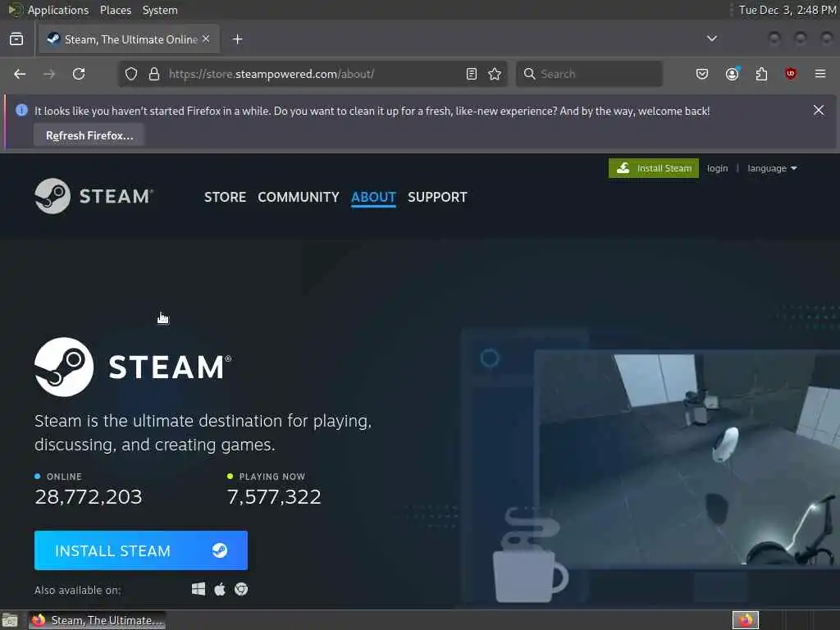
Task: Open a new browser tab
Action: [238, 39]
